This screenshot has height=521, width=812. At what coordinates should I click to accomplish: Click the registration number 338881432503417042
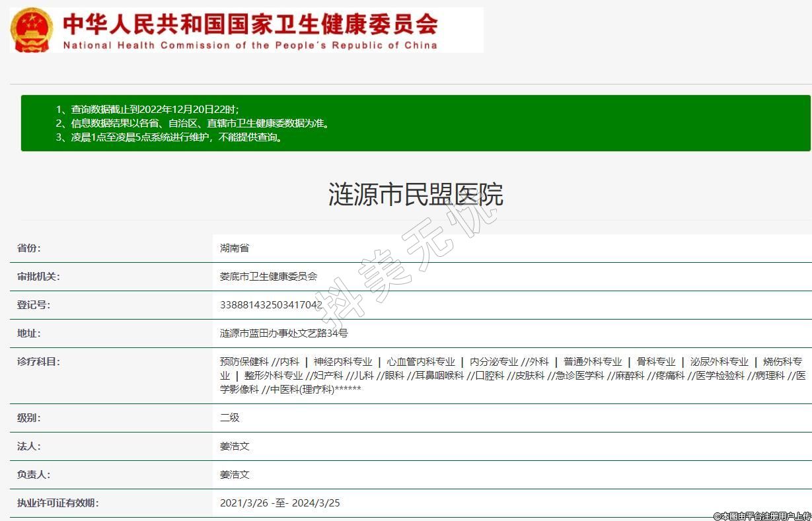271,305
